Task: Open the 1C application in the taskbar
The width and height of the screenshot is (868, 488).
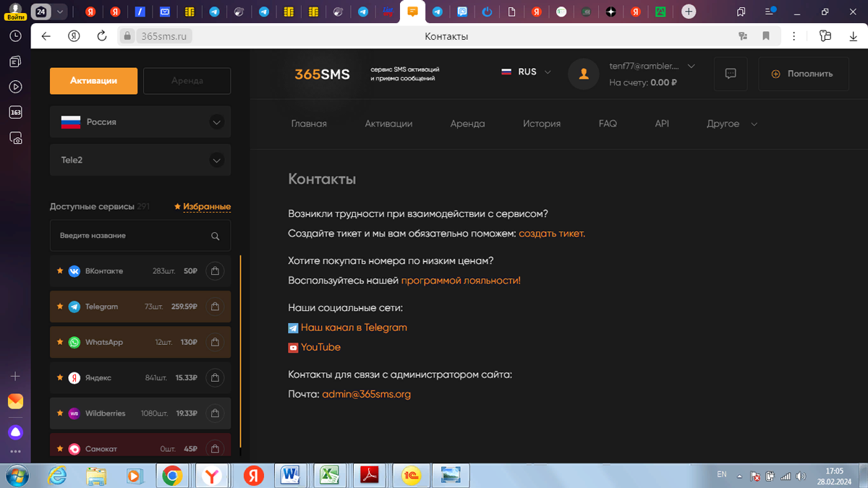Action: (411, 475)
